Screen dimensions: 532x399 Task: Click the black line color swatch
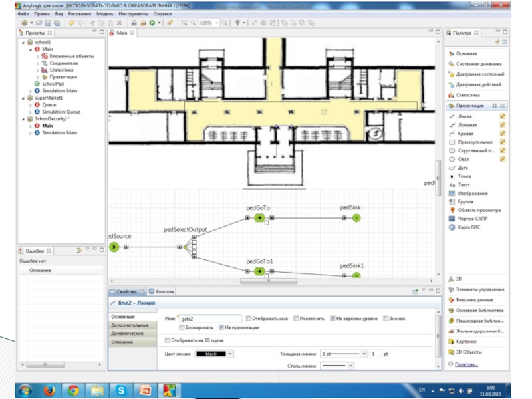tap(211, 354)
